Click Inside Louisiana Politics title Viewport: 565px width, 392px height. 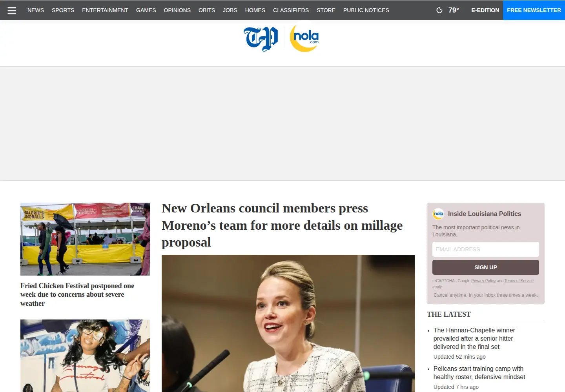click(x=485, y=214)
